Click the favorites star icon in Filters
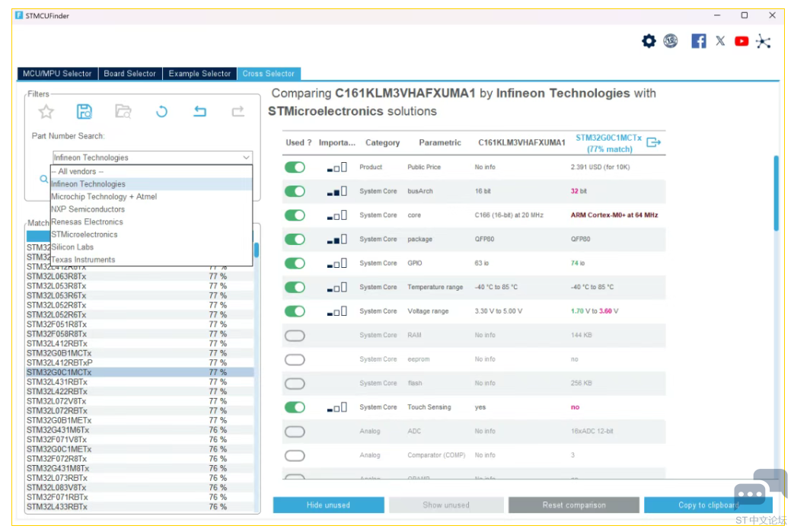Screen dimensions: 794x532 coord(46,111)
